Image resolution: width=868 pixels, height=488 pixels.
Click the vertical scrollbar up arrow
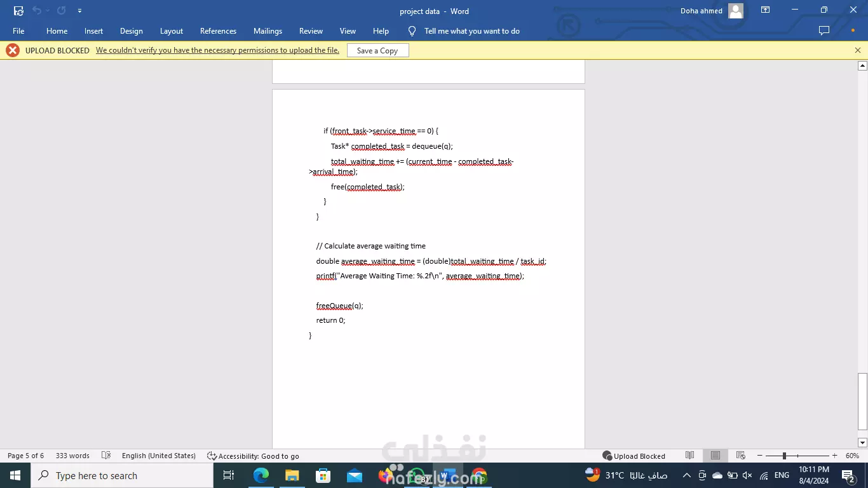(862, 65)
